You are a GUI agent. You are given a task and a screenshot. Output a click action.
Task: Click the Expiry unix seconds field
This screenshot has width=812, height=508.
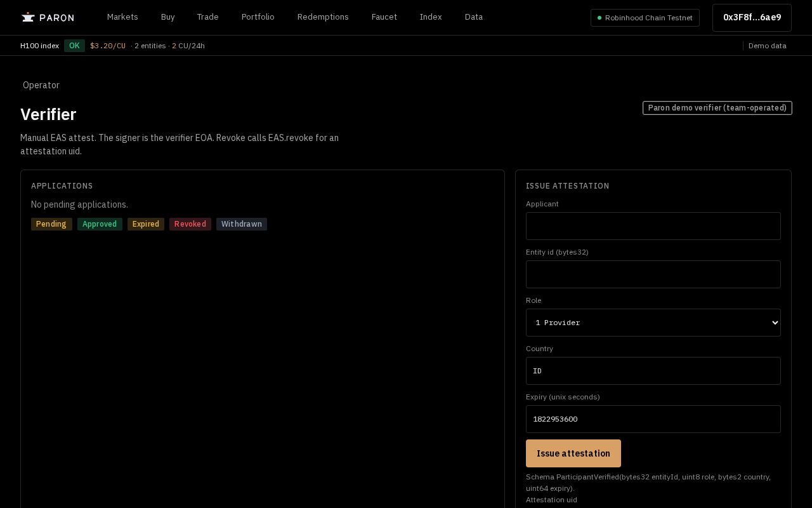click(653, 419)
